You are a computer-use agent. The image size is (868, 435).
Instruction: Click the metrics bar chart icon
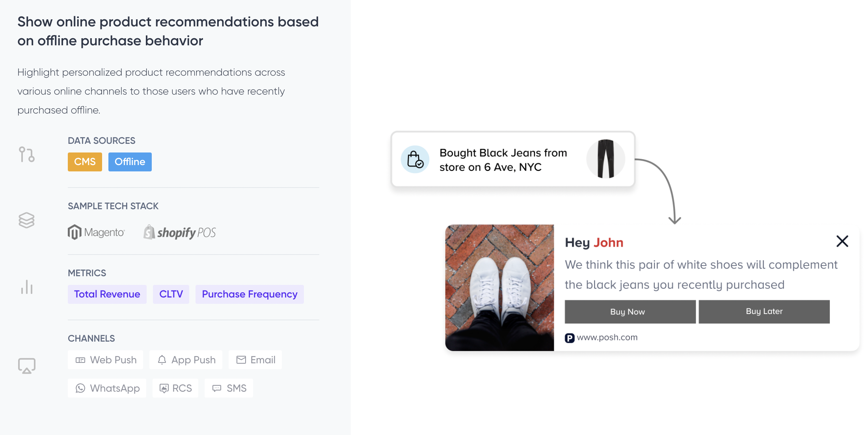coord(27,287)
